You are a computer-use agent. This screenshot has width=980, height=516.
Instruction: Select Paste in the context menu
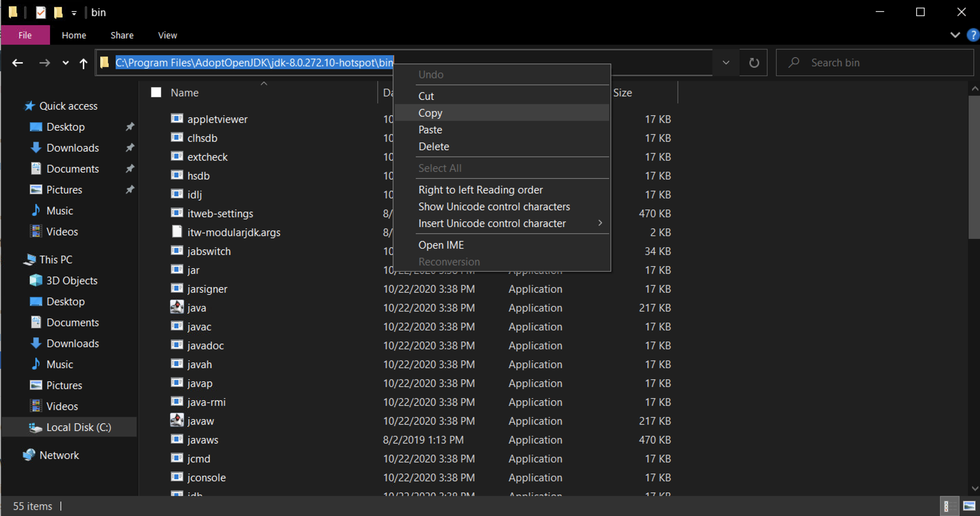430,130
